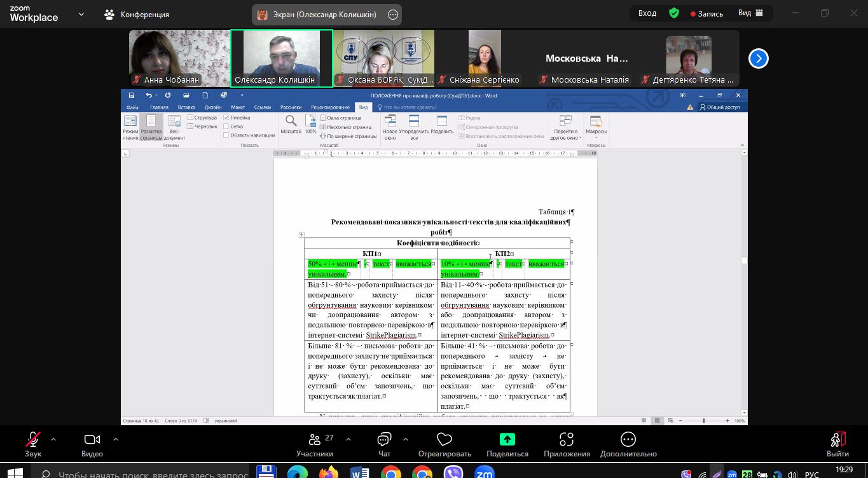The image size is (868, 478).
Task: Switch to the Insert ribbon tab
Action: (x=186, y=107)
